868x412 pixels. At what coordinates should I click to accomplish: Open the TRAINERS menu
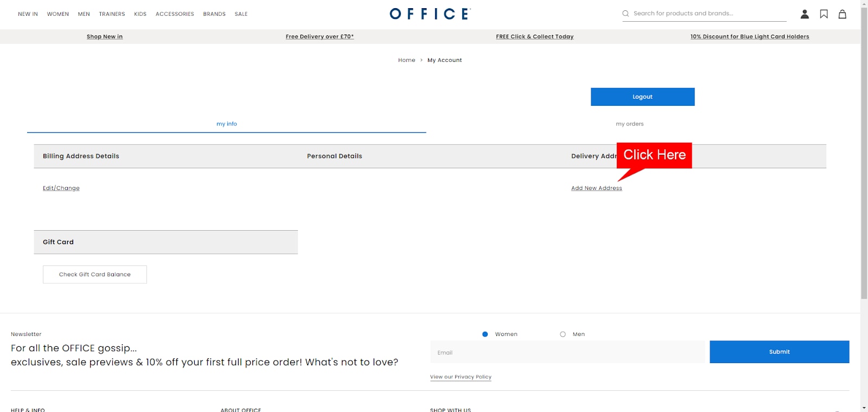pos(112,14)
